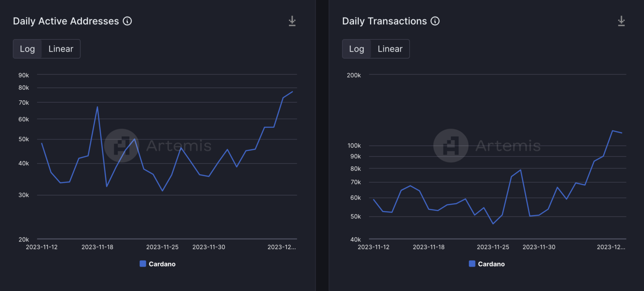Select Log scale for Daily Active Addresses
Image resolution: width=644 pixels, height=291 pixels.
27,49
